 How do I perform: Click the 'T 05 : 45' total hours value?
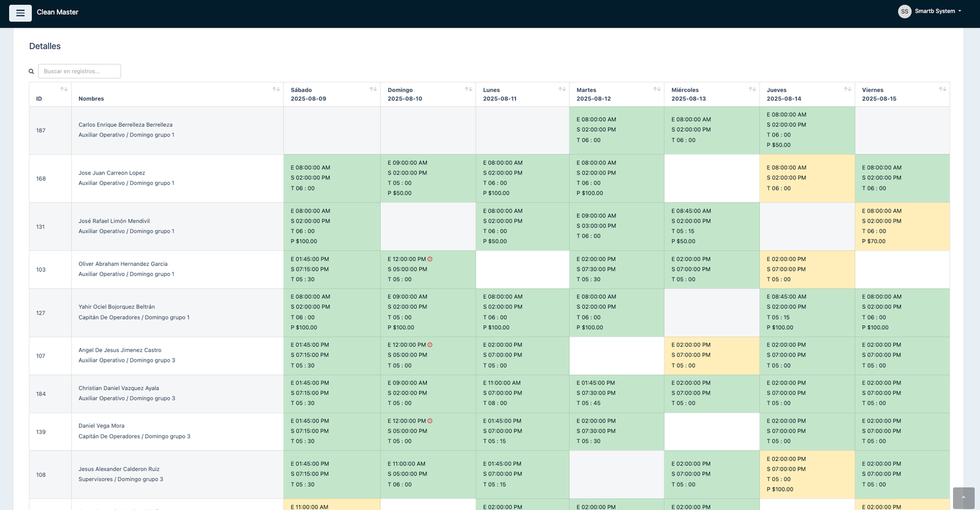589,403
